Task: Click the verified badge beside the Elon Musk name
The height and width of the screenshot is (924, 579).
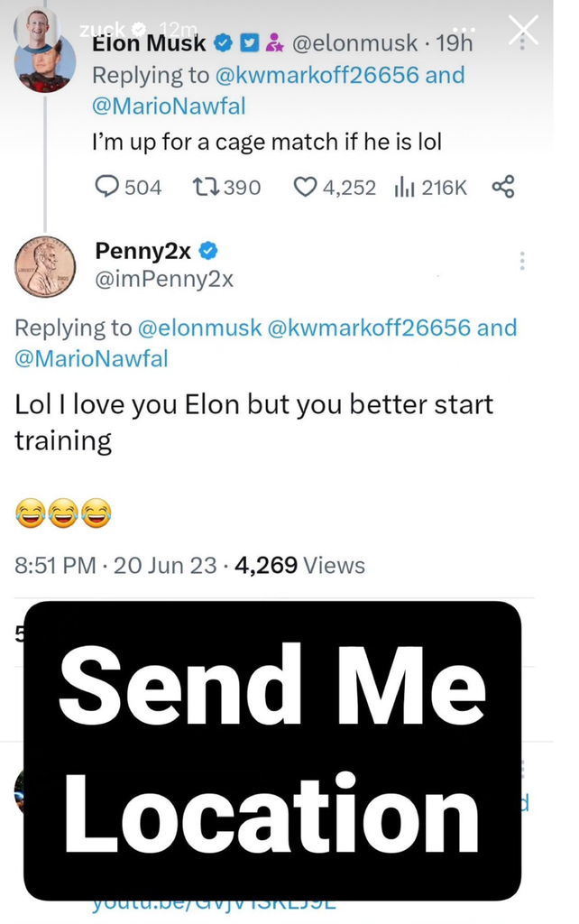Action: point(225,42)
